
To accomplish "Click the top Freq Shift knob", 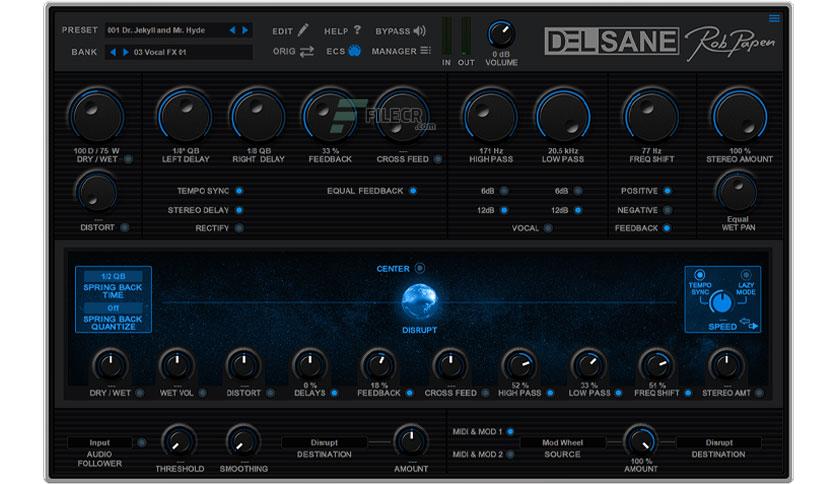I will coord(650,117).
